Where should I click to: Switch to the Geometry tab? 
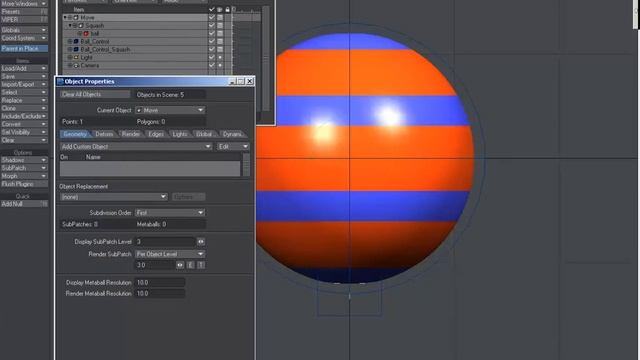point(75,134)
